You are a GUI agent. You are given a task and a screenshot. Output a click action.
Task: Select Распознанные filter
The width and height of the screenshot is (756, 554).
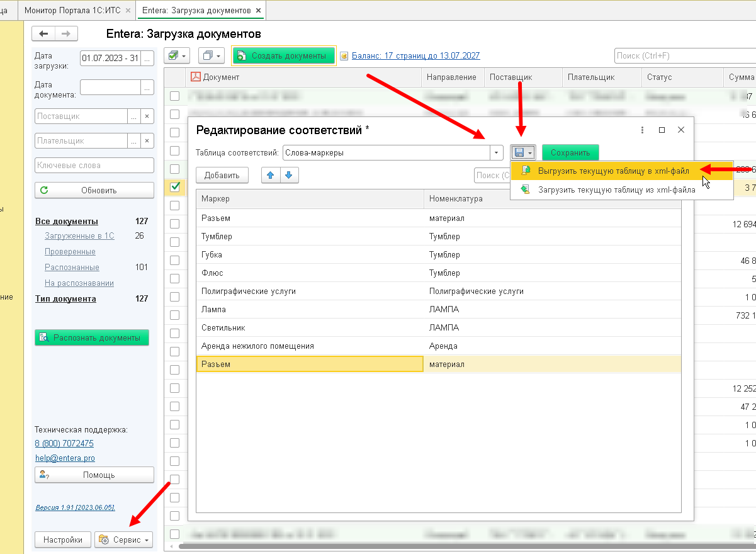[72, 268]
